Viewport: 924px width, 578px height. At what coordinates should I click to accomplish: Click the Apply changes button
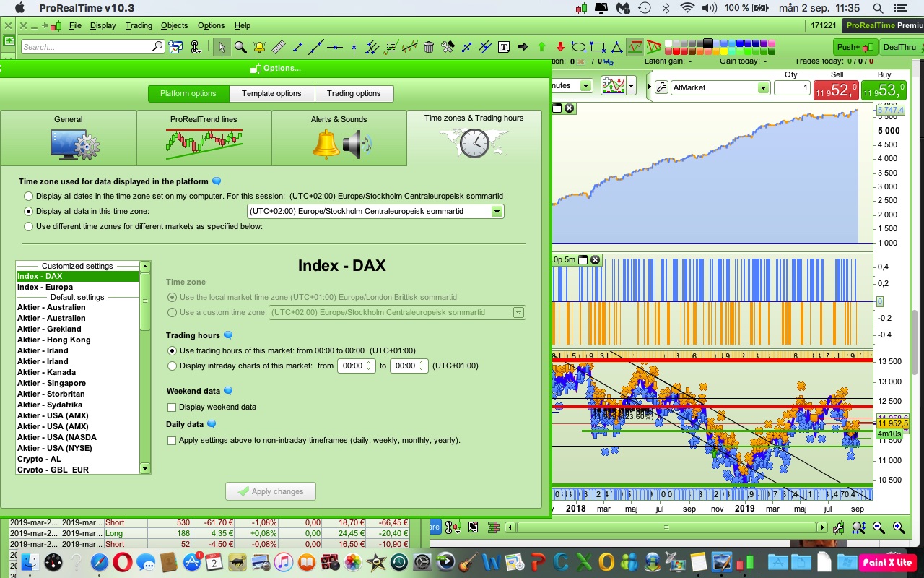tap(271, 491)
